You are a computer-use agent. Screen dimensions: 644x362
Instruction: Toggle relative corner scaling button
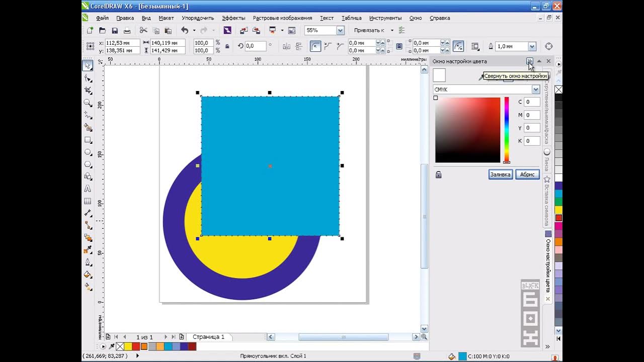[x=458, y=46]
